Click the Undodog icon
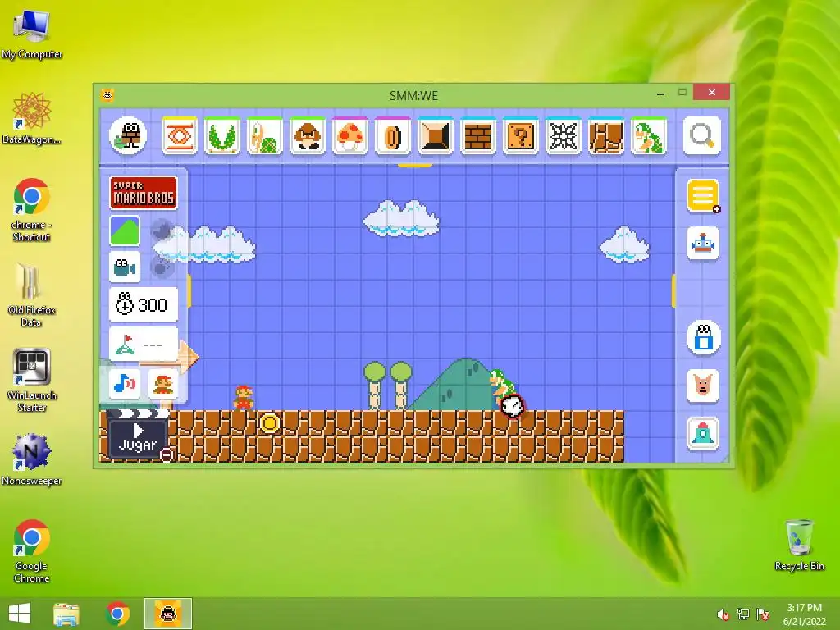The image size is (840, 630). [702, 386]
